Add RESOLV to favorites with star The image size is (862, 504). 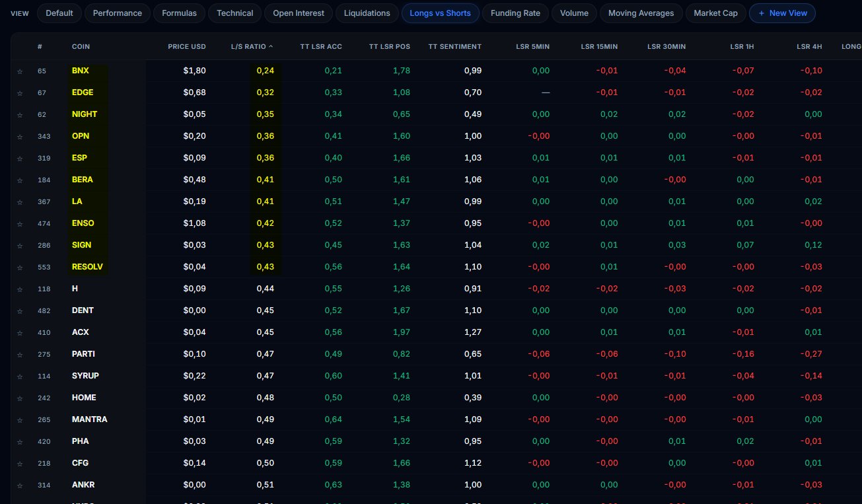click(20, 268)
